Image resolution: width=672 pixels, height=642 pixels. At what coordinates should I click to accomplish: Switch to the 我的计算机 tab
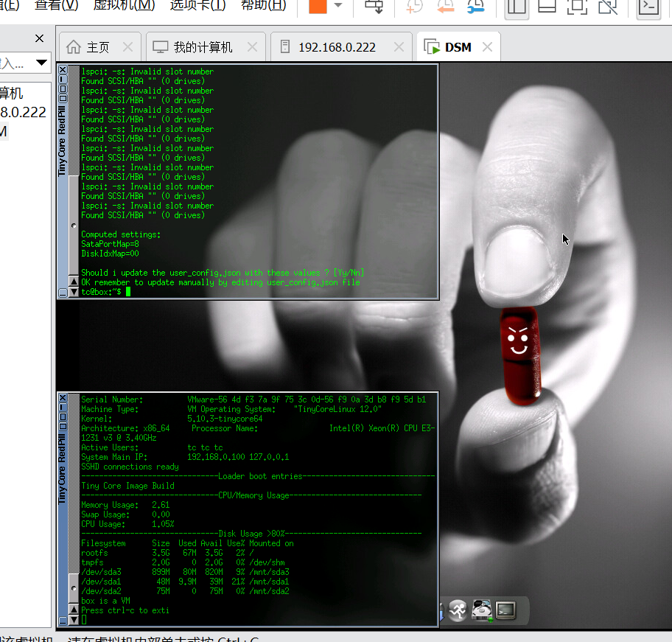(203, 47)
